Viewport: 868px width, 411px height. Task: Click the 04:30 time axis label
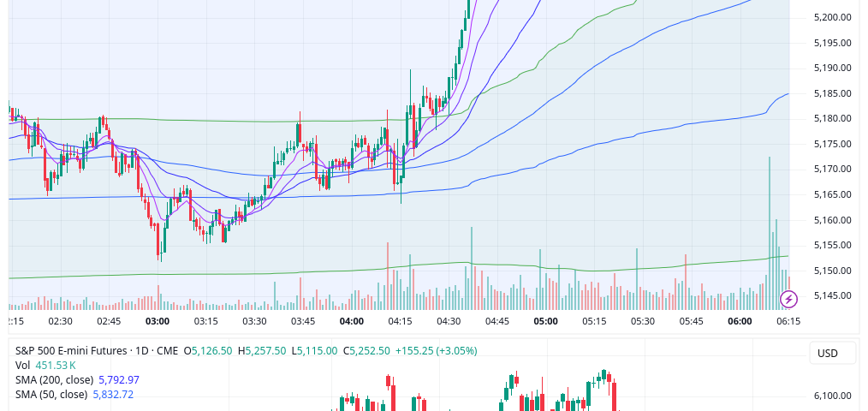tap(449, 321)
